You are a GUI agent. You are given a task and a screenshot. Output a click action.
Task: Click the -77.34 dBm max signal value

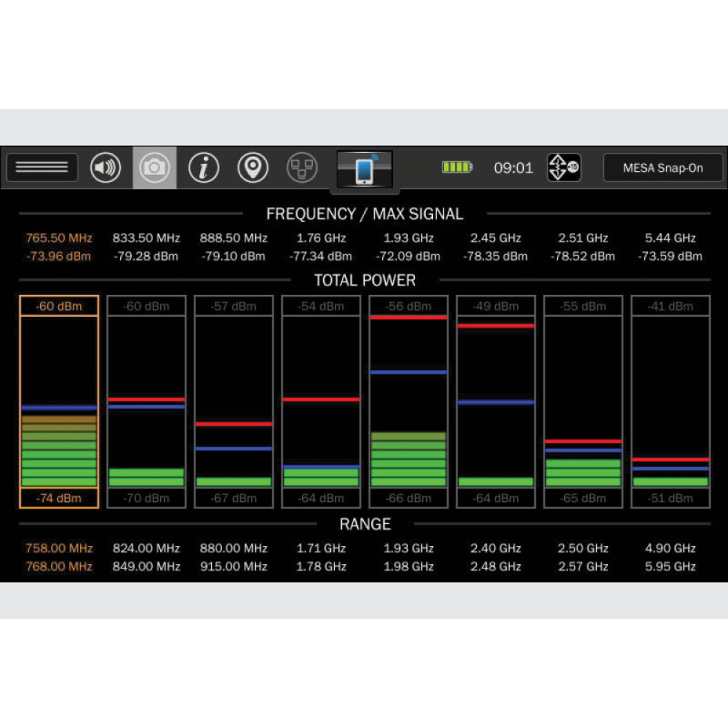click(321, 257)
